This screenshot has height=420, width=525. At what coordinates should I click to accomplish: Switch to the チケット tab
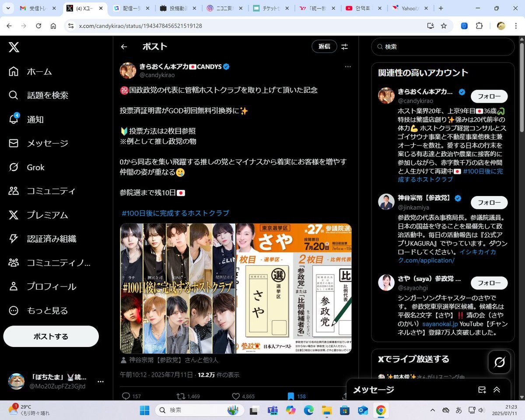[x=271, y=8]
